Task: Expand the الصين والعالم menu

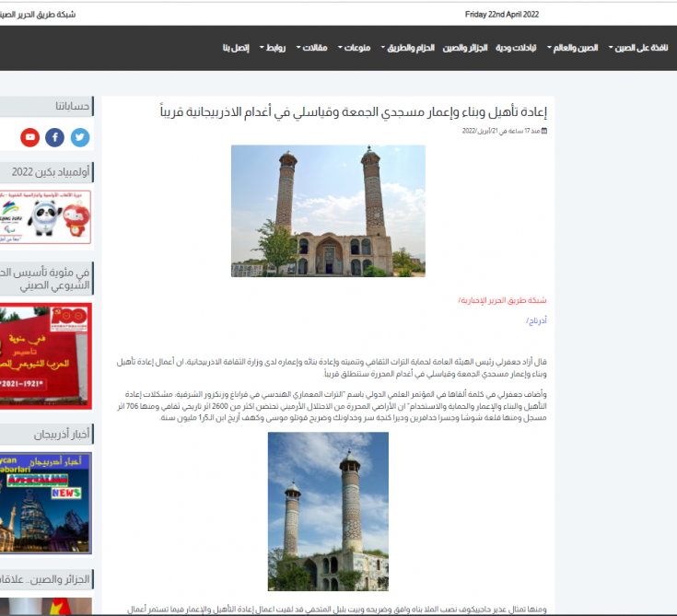Action: (x=573, y=48)
